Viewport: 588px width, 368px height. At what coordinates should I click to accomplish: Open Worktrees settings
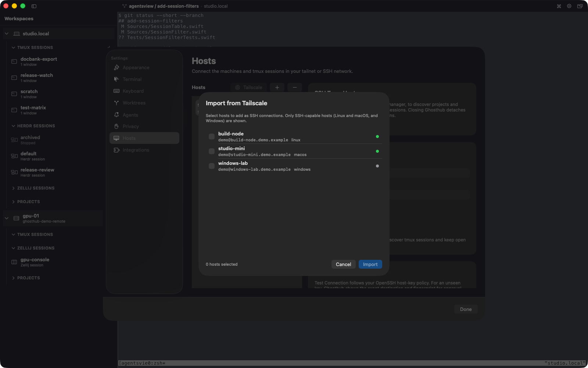(x=144, y=103)
